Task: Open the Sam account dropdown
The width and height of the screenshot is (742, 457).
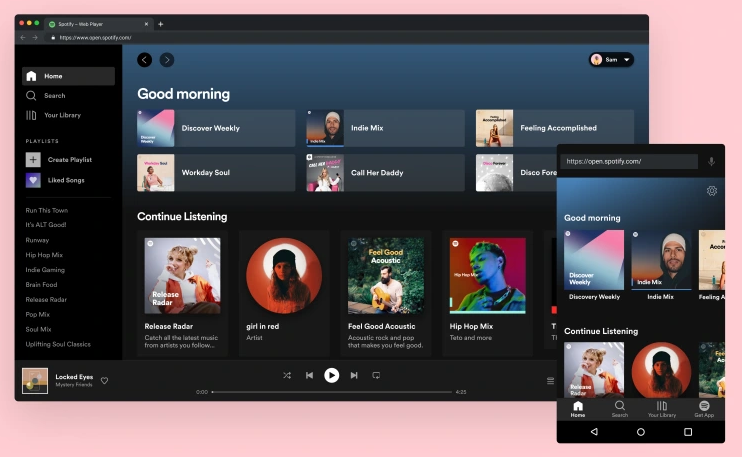Action: 611,60
